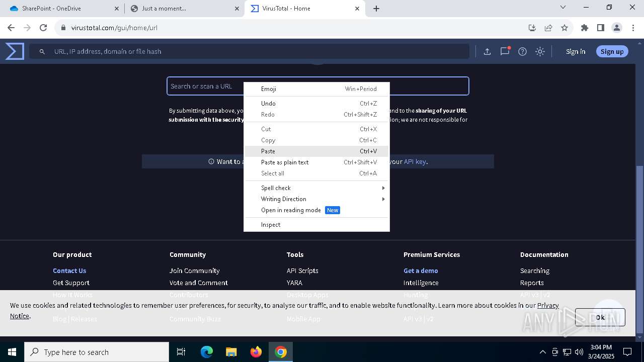The height and width of the screenshot is (362, 644).
Task: Open the Get a demo link
Action: pyautogui.click(x=421, y=270)
